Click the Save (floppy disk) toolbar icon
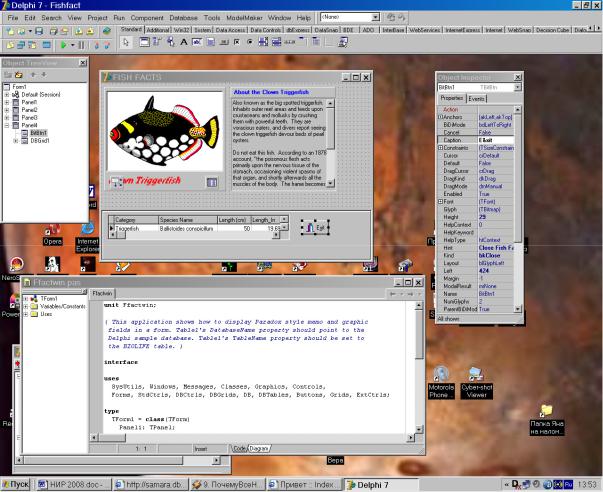 (x=39, y=31)
